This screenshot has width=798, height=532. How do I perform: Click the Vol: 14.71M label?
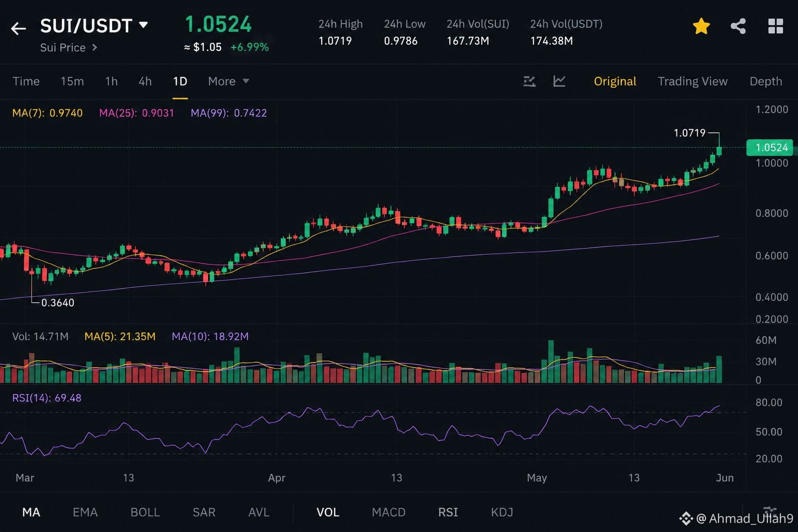pyautogui.click(x=40, y=336)
